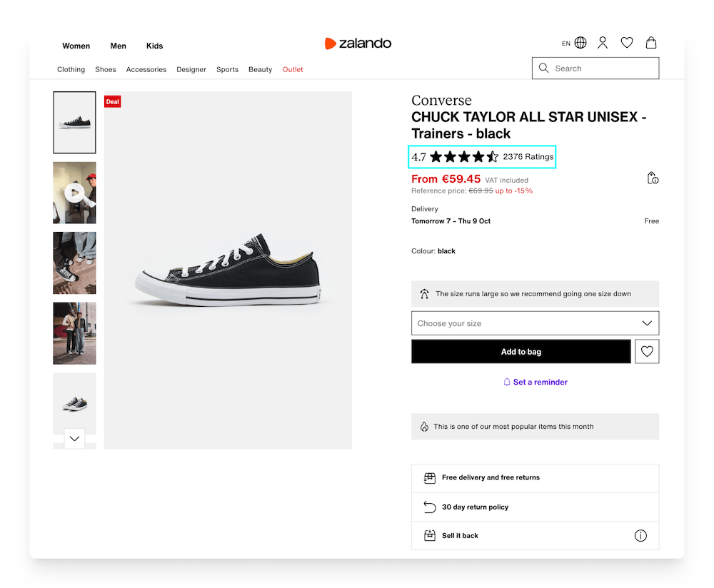714x588 pixels.
Task: Play the product video thumbnail
Action: (74, 193)
